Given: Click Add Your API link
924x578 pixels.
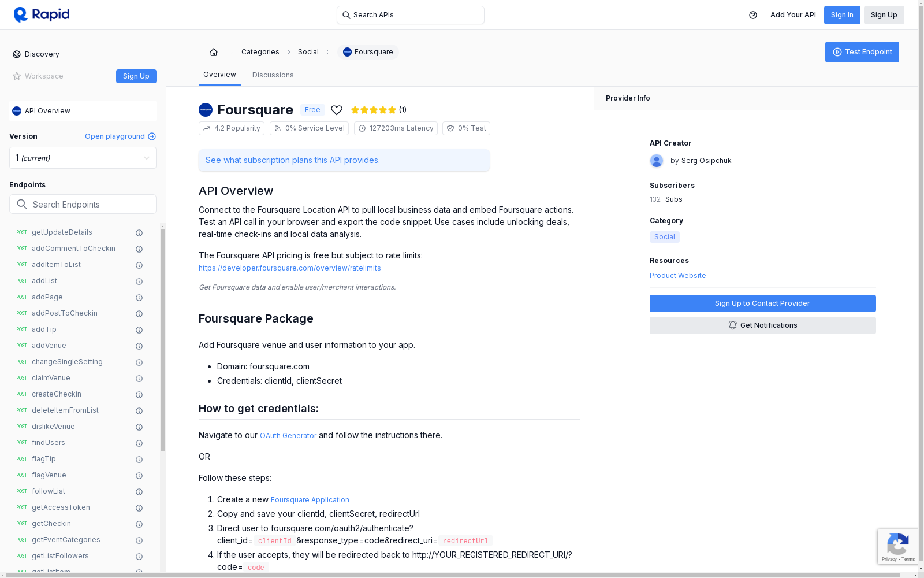Looking at the screenshot, I should (793, 15).
